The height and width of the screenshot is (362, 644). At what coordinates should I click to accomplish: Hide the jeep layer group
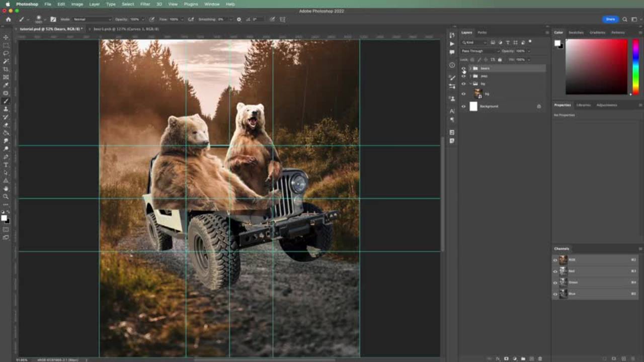(463, 76)
